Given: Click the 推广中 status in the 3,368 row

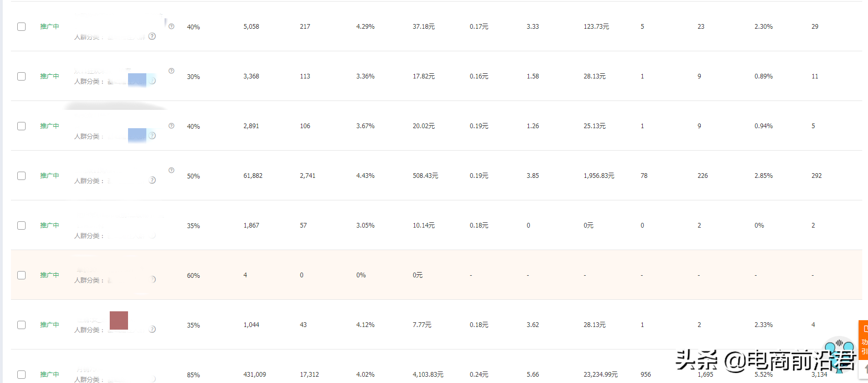Looking at the screenshot, I should click(50, 76).
